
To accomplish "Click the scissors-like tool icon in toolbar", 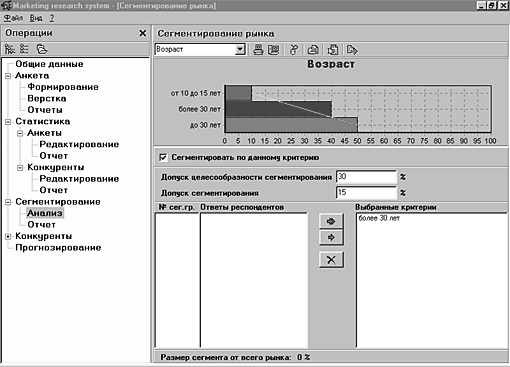I will pyautogui.click(x=294, y=50).
